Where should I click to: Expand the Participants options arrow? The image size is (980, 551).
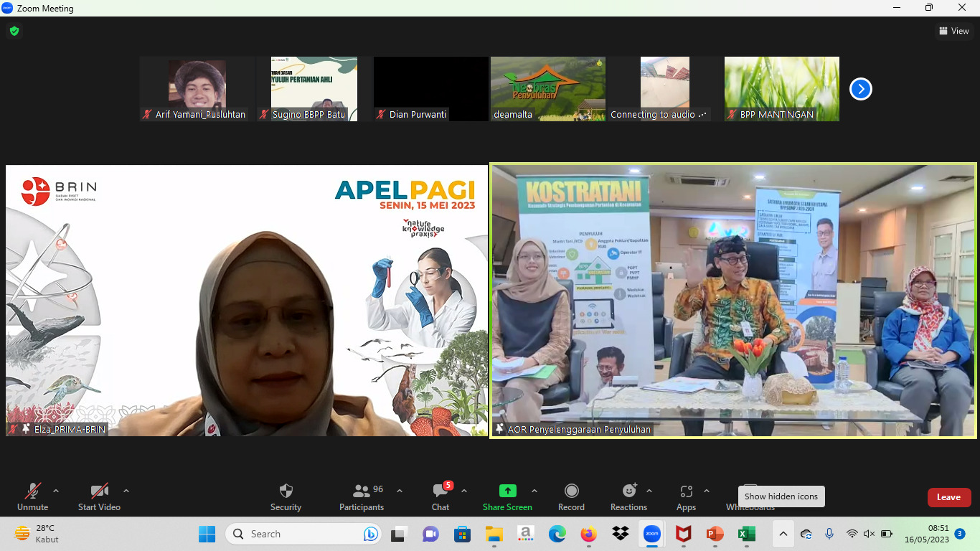(400, 491)
